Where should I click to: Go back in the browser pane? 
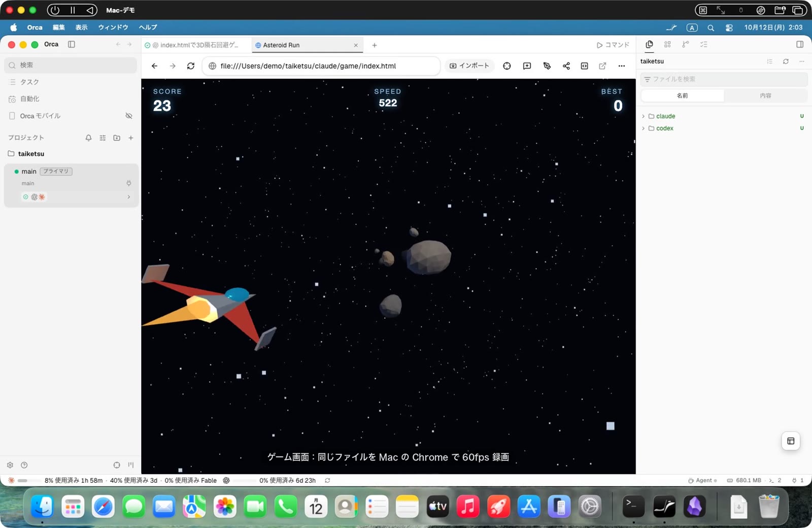click(155, 66)
